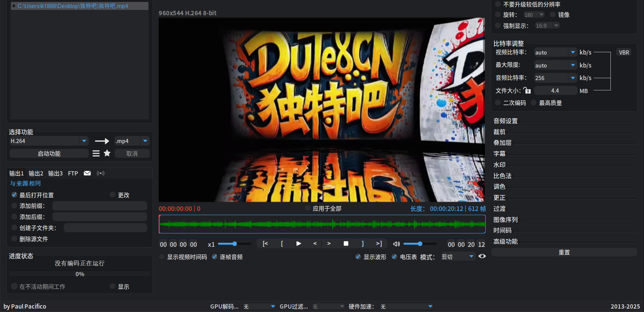Expand the 裁剪 section
This screenshot has width=644, height=312.
pyautogui.click(x=499, y=132)
